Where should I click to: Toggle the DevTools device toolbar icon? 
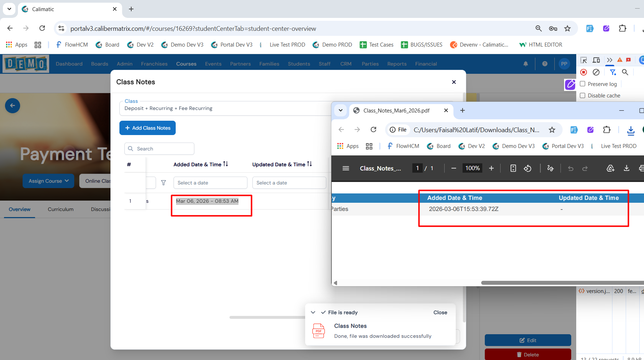pos(596,60)
